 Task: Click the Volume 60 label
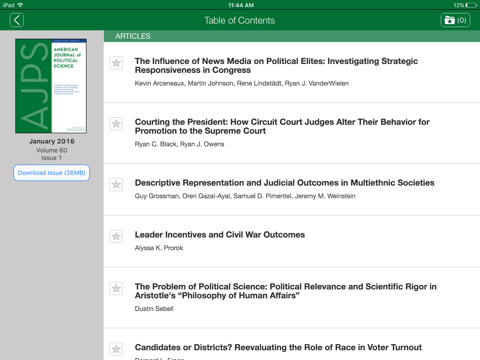pyautogui.click(x=52, y=150)
